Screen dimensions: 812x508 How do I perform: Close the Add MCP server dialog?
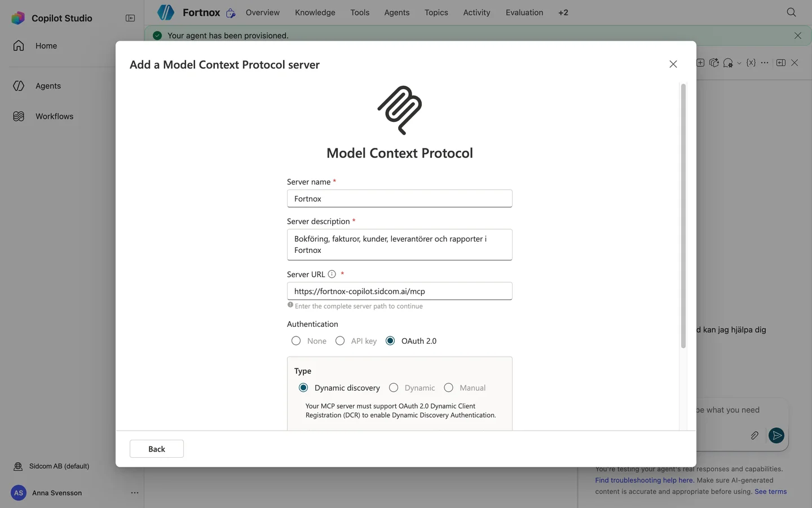[x=673, y=64]
